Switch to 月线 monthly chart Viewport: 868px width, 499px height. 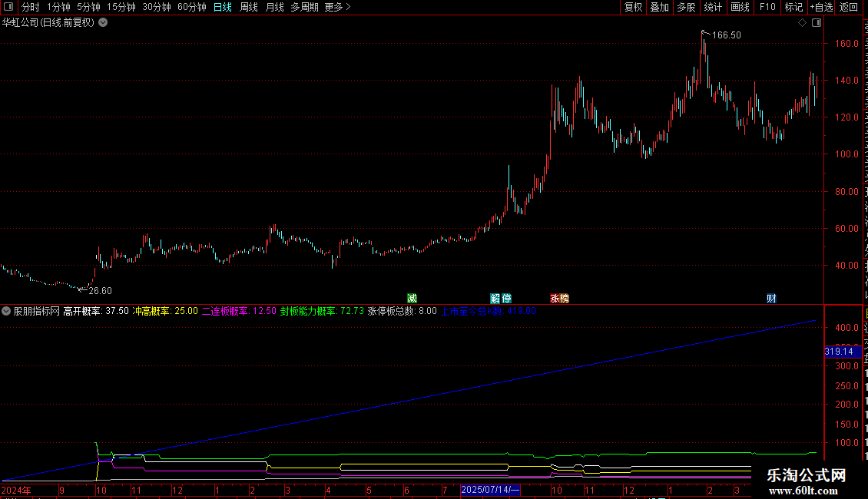point(274,7)
